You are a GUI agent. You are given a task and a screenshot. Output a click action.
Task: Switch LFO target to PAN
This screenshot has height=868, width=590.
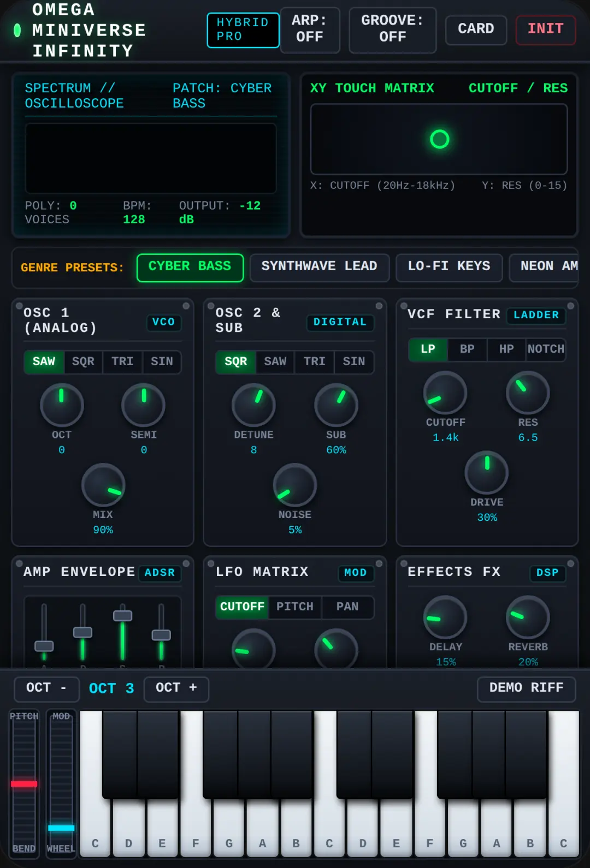pyautogui.click(x=347, y=607)
